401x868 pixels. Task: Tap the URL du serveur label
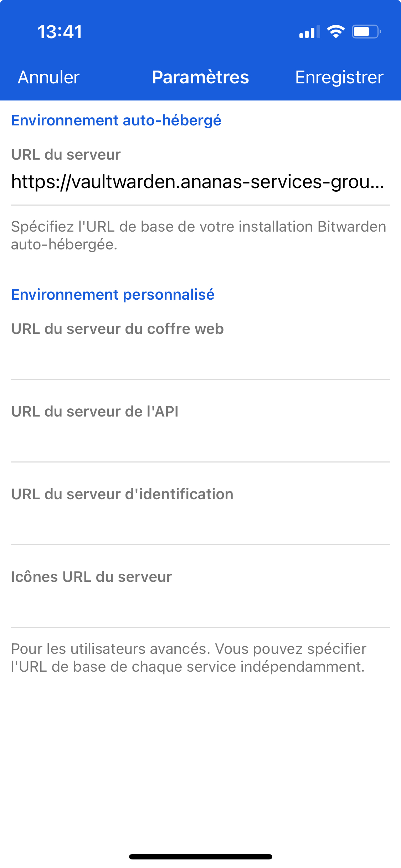(66, 155)
